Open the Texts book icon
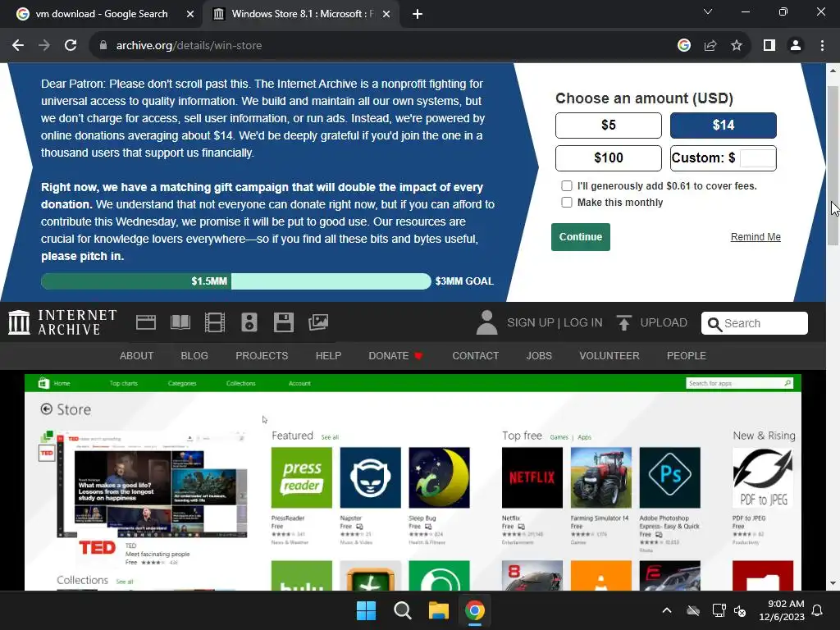The width and height of the screenshot is (840, 630). 180,322
